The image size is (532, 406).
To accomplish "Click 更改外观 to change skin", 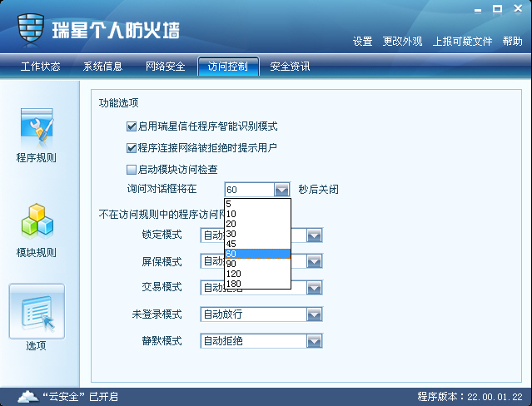I will pyautogui.click(x=402, y=42).
